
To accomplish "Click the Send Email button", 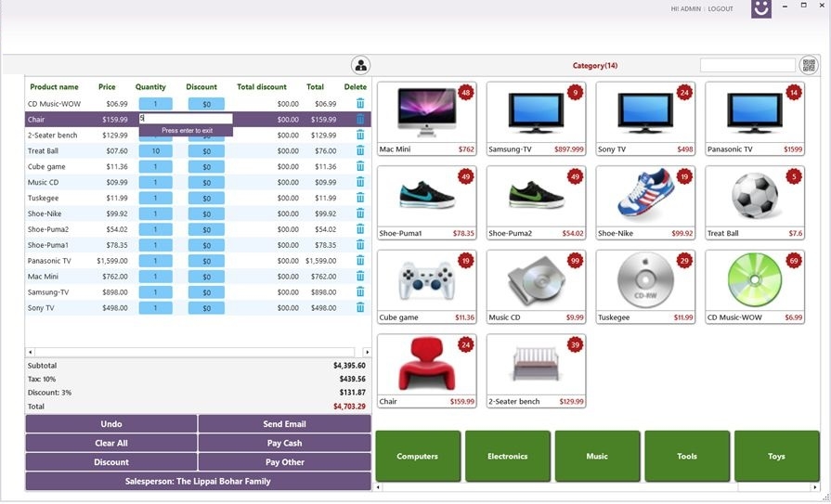I will 285,424.
